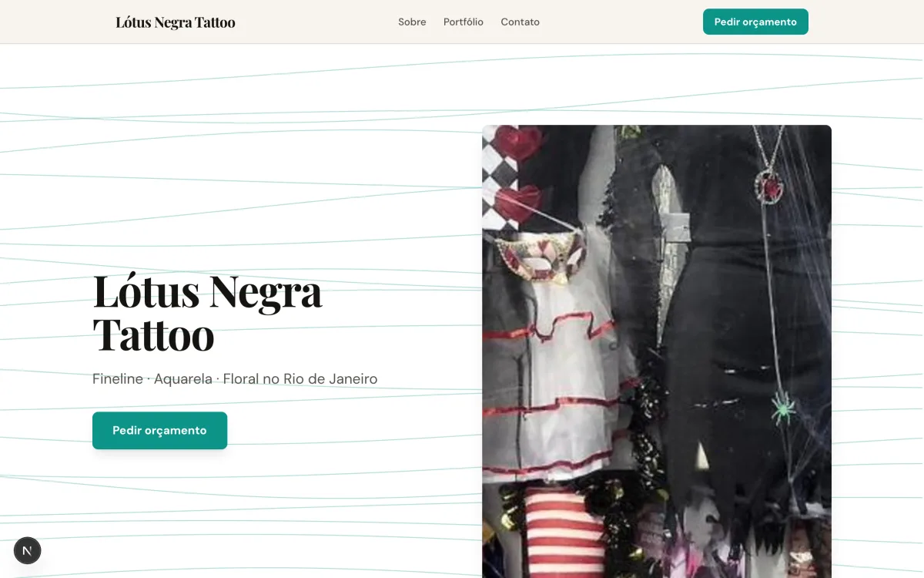
Task: Click the hero costume photo
Action: (657, 351)
